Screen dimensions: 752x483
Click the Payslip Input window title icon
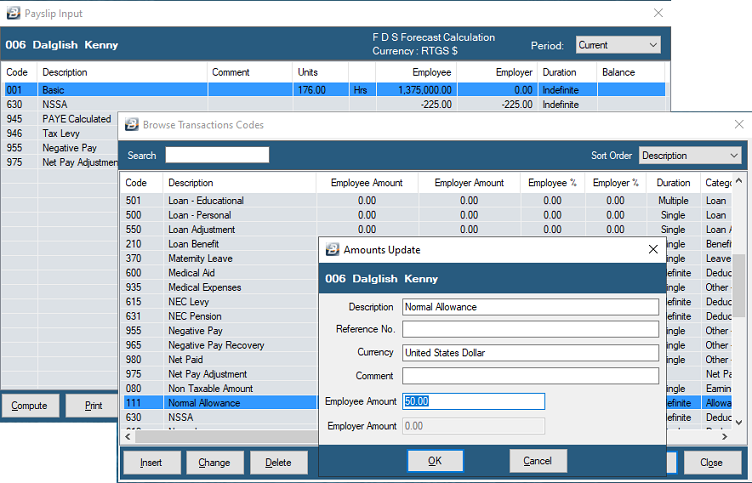13,13
